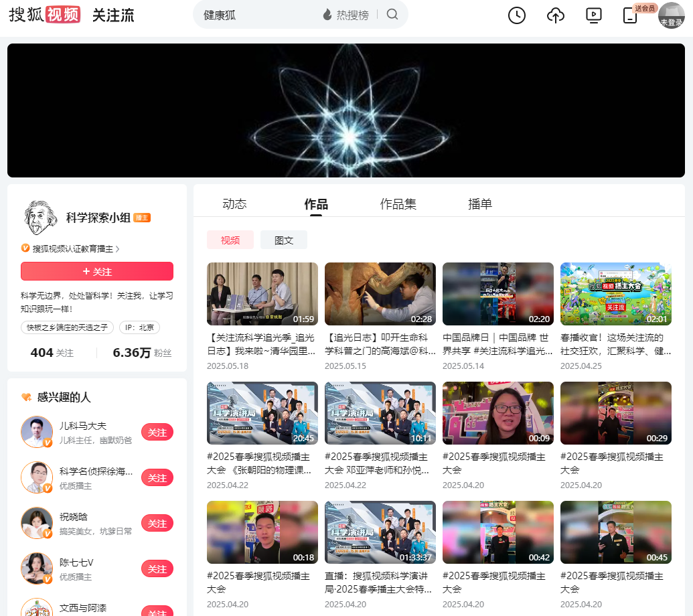Click the date 2025.05.18
Screen dimensions: 693x616
(x=228, y=366)
